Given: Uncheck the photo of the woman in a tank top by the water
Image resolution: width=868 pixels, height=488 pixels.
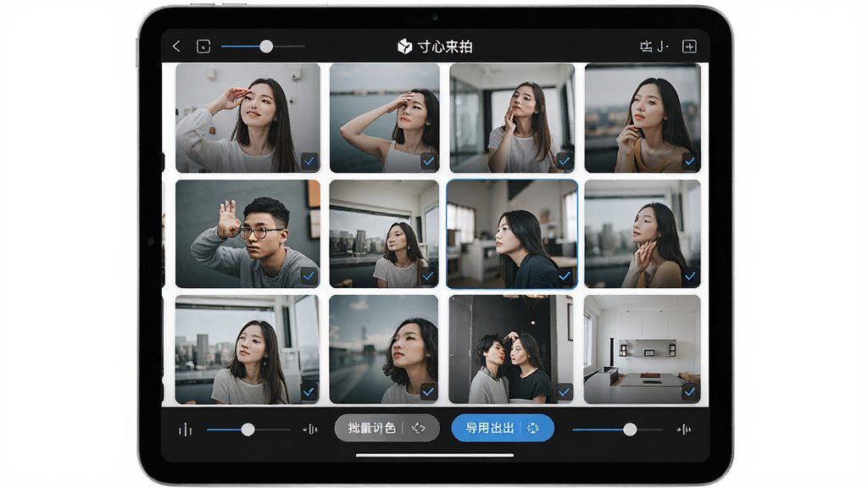Looking at the screenshot, I should pos(428,161).
